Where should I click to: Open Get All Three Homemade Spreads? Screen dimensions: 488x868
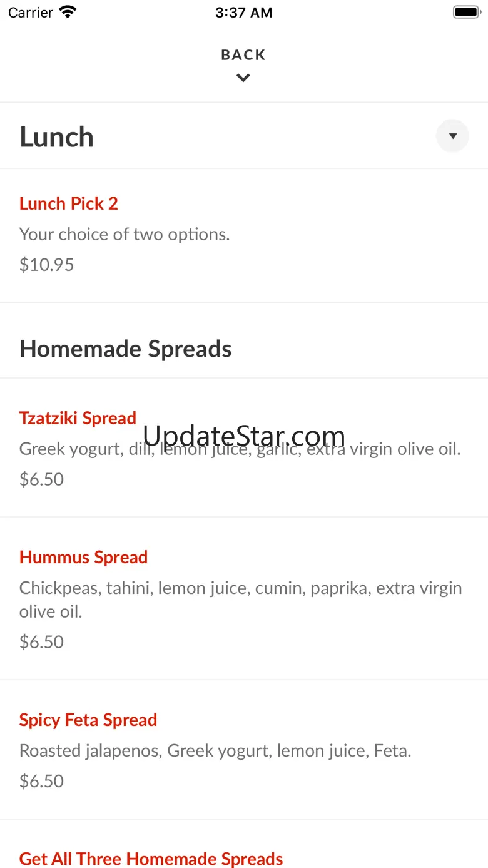pyautogui.click(x=151, y=859)
